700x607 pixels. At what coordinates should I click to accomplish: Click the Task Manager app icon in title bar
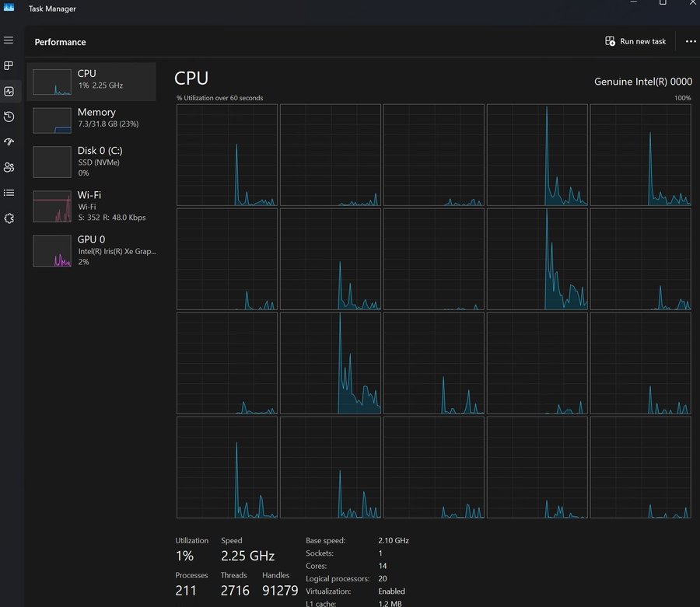tap(9, 9)
